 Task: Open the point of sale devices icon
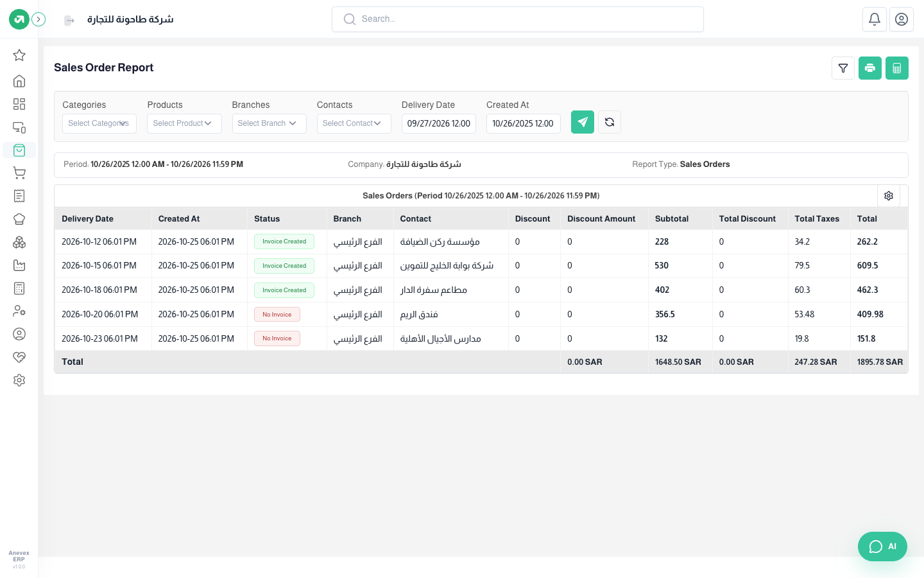[x=19, y=127]
